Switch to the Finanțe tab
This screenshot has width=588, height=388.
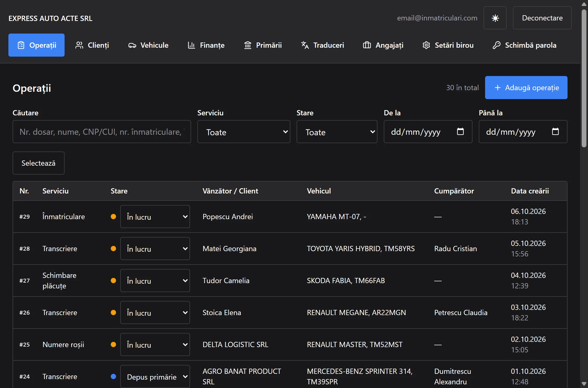[x=206, y=45]
